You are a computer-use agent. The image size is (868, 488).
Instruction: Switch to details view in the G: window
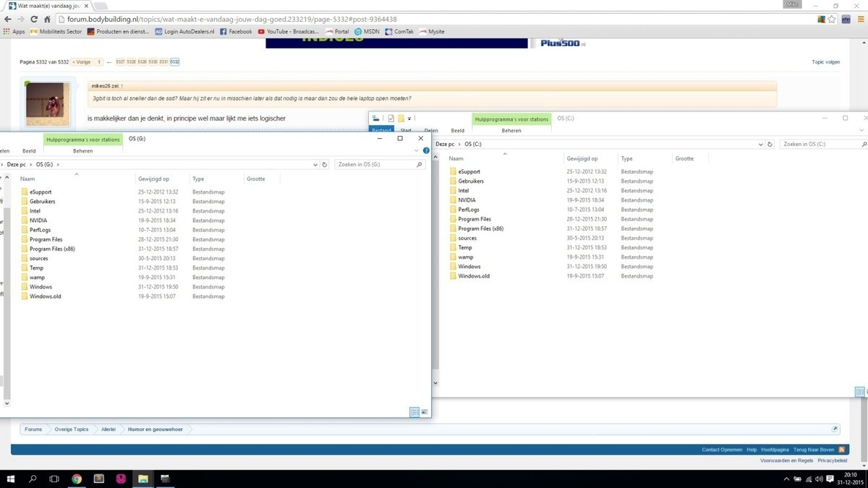click(x=414, y=412)
